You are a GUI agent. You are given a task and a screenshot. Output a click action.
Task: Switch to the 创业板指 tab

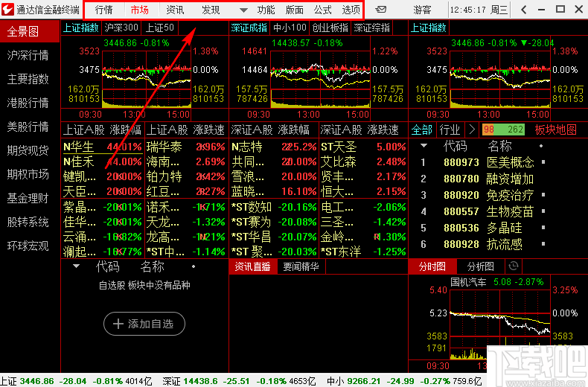[330, 28]
